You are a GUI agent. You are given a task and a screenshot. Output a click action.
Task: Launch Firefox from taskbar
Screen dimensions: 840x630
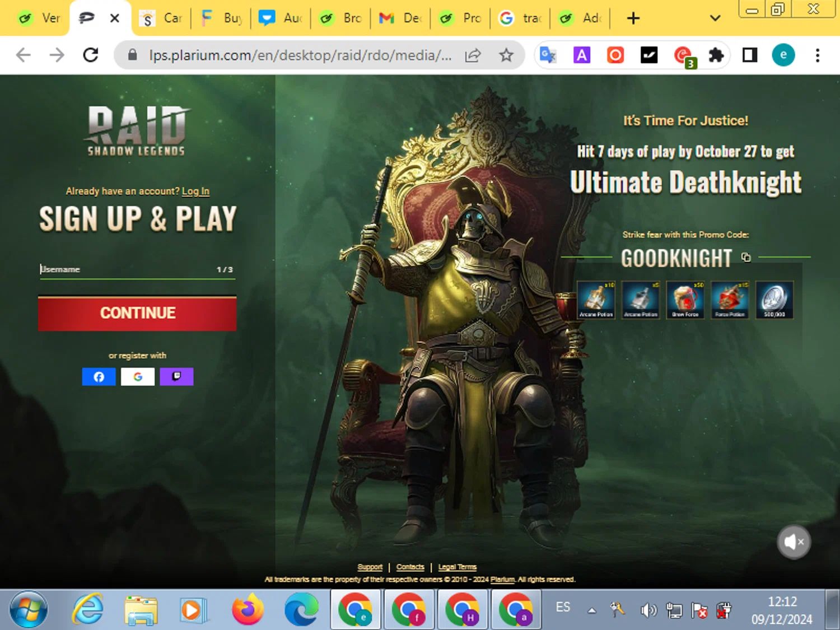pos(248,610)
